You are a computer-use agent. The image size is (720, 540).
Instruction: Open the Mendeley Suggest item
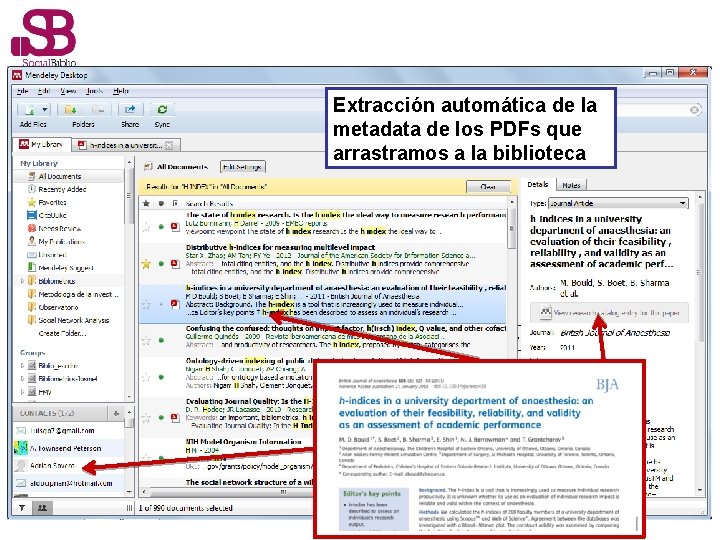coord(66,268)
